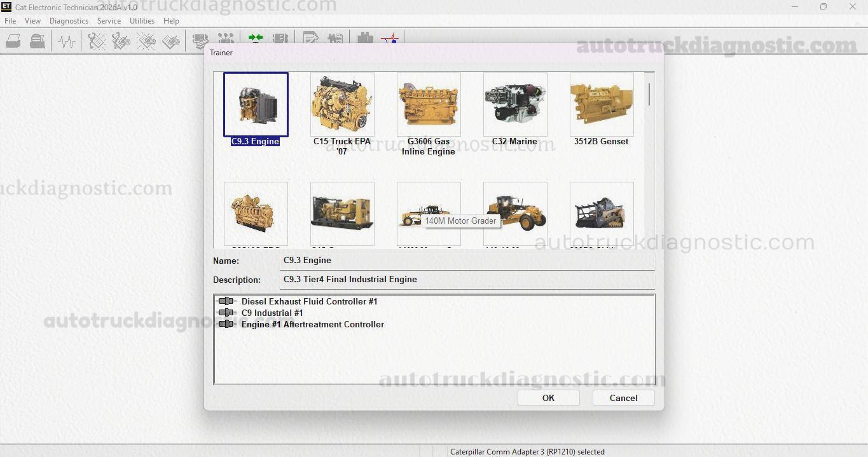Select C9 Industrial #1 in the list

click(x=272, y=313)
